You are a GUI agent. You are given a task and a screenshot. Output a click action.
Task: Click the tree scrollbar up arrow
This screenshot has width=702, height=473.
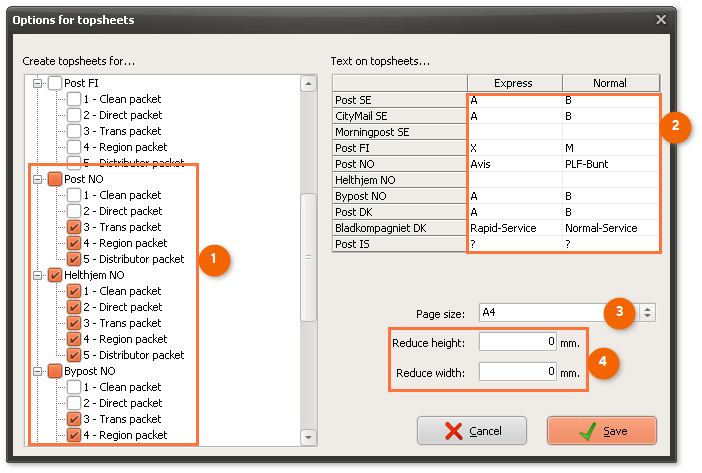308,84
